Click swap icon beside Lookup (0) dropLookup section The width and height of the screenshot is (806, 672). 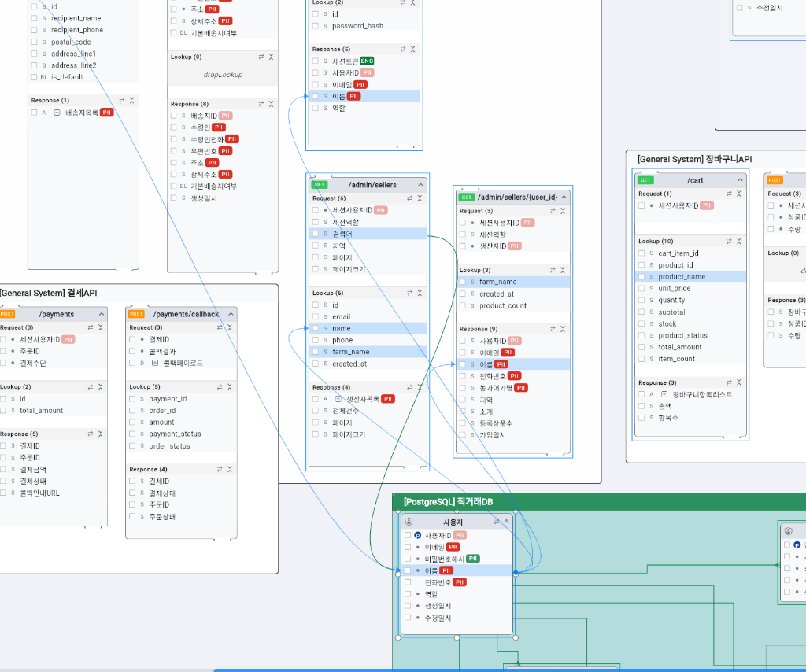point(261,57)
